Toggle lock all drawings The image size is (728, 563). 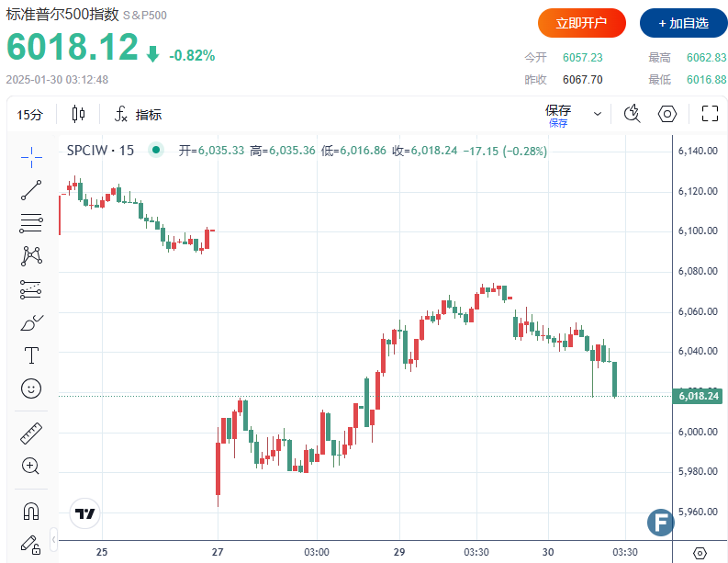[x=31, y=543]
